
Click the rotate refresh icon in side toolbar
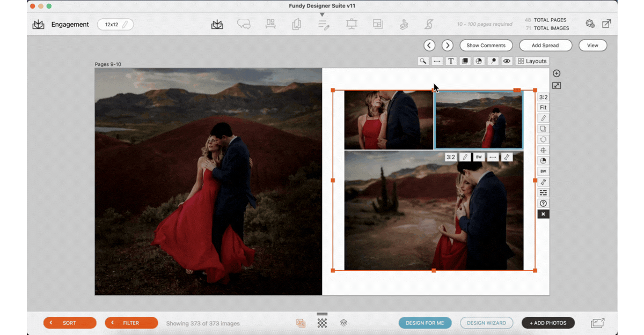543,139
